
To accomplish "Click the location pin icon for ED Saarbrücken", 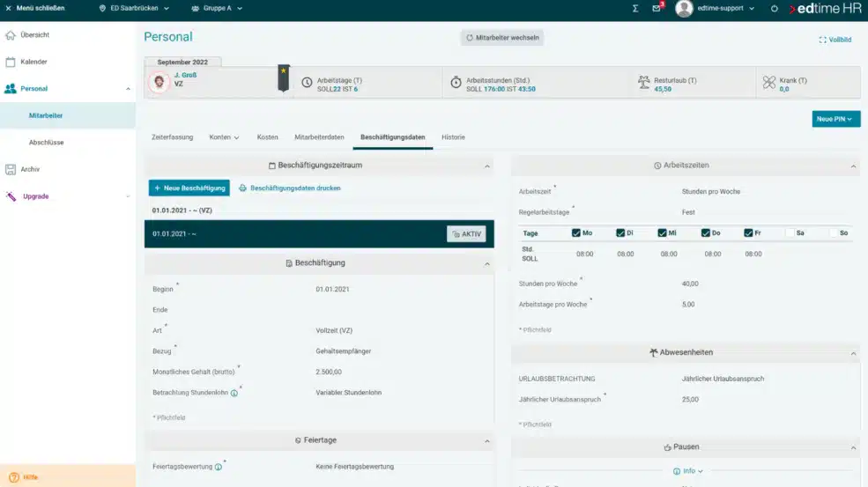I will coord(102,8).
